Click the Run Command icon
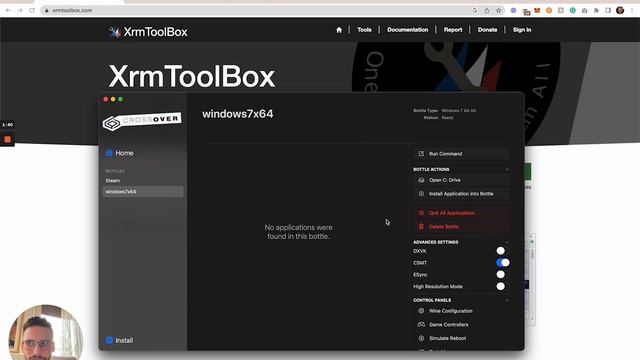Screen dimensions: 640x360 pos(421,153)
